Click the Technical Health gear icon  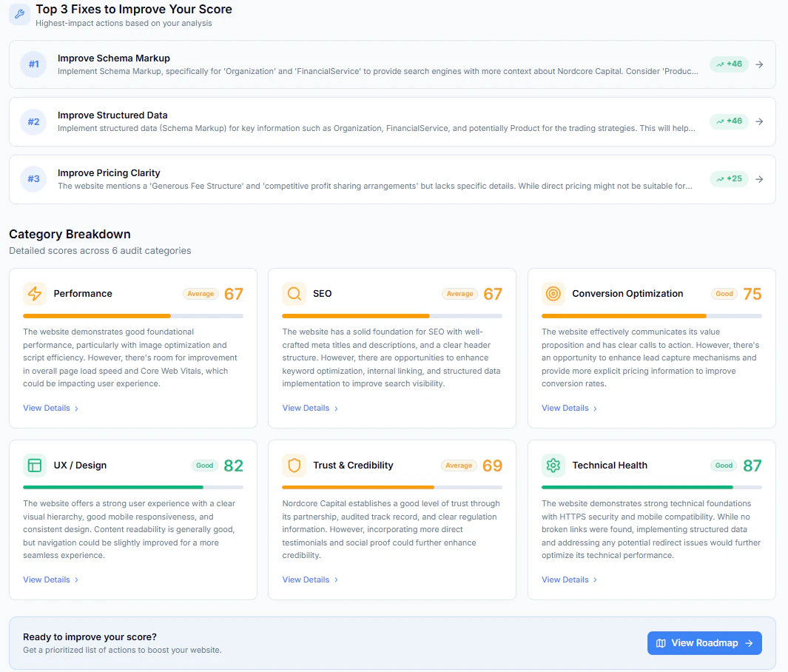pyautogui.click(x=553, y=466)
